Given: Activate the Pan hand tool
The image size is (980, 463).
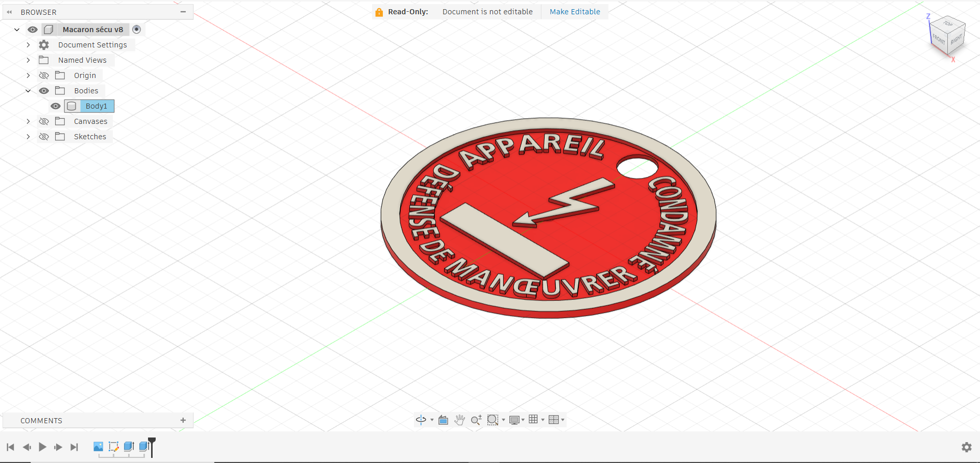Looking at the screenshot, I should click(459, 420).
